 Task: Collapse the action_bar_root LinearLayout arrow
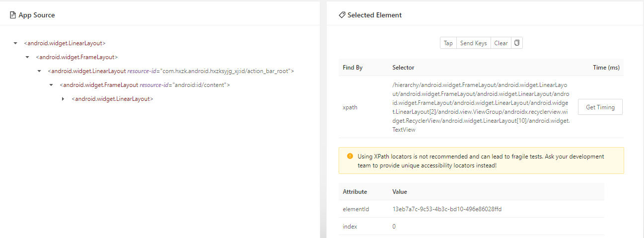39,71
